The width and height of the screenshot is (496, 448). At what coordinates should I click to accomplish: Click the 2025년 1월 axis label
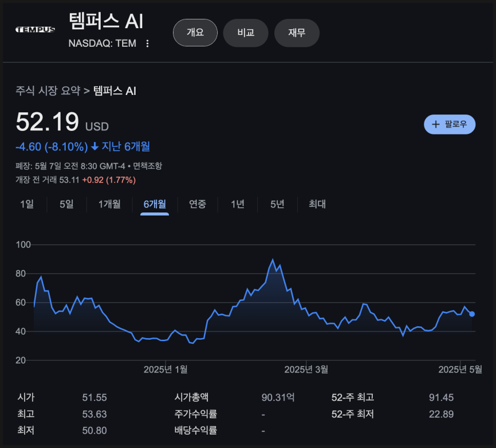(165, 369)
